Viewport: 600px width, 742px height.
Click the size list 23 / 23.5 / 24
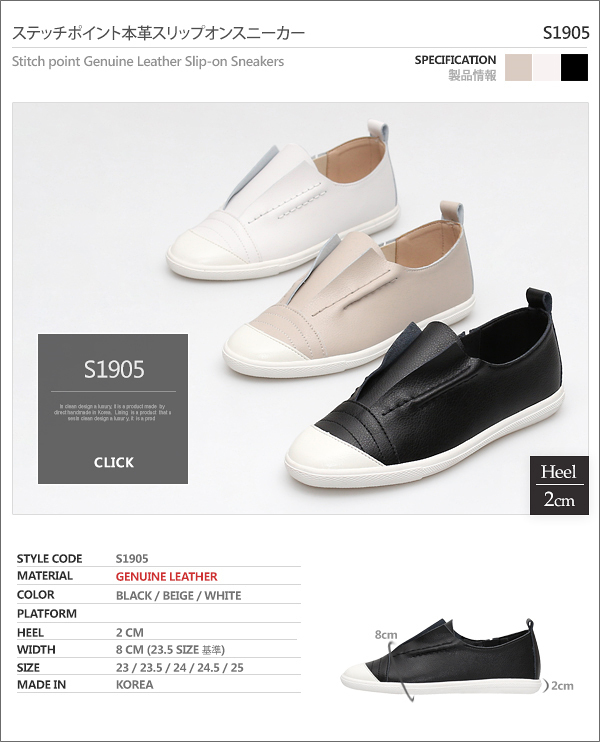180,668
